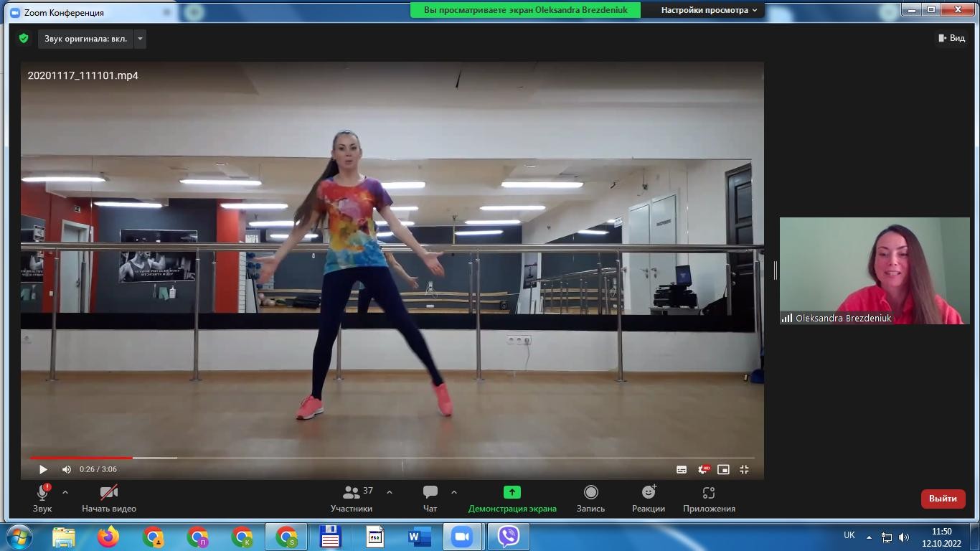Click the red video progress bar

80,458
